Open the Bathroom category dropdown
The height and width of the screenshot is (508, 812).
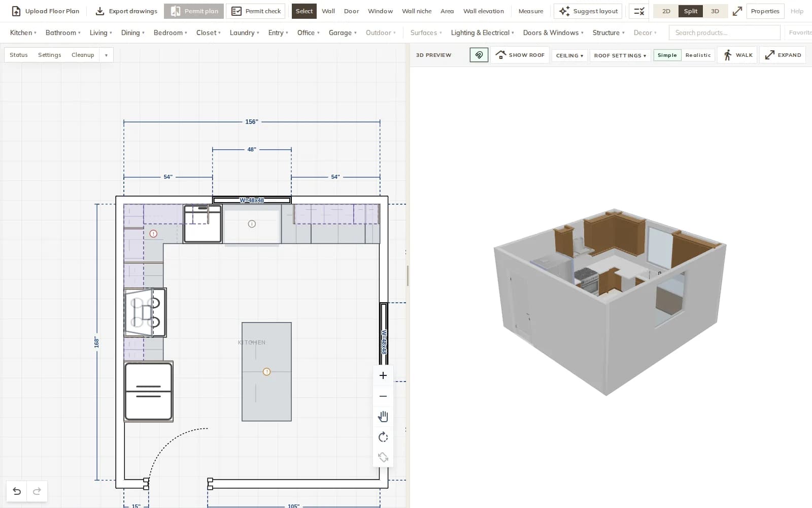(63, 33)
